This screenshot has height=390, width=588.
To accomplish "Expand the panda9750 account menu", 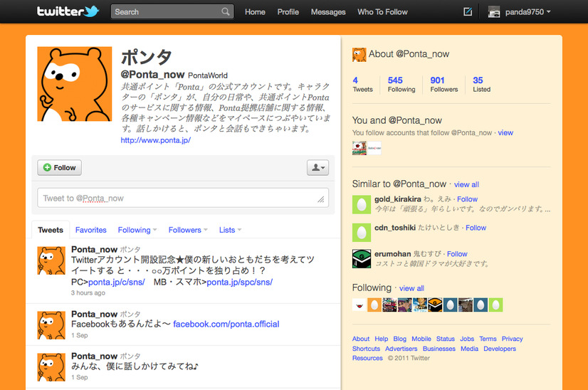I will (528, 12).
